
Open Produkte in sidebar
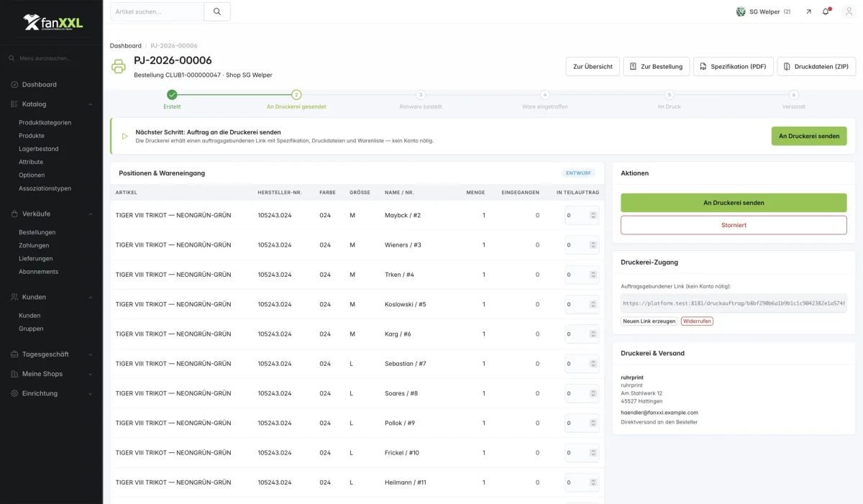coord(32,136)
